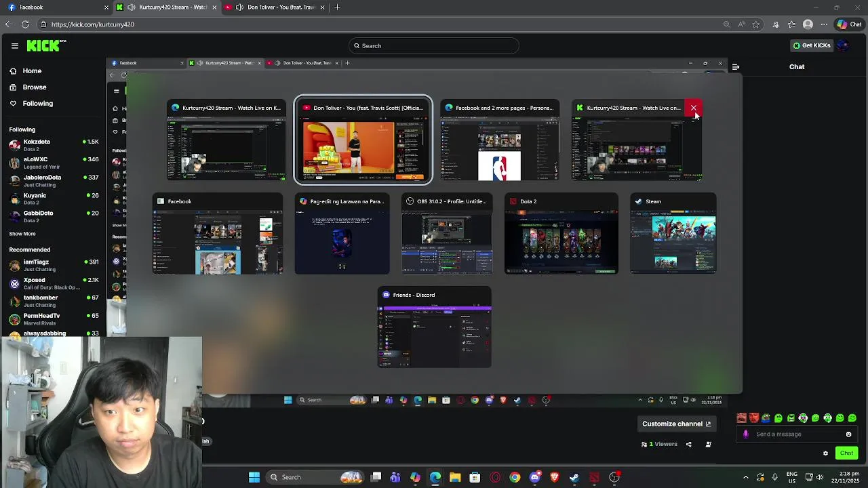Image resolution: width=868 pixels, height=488 pixels.
Task: Switch to the Don Toliver YouTube tab
Action: 275,7
